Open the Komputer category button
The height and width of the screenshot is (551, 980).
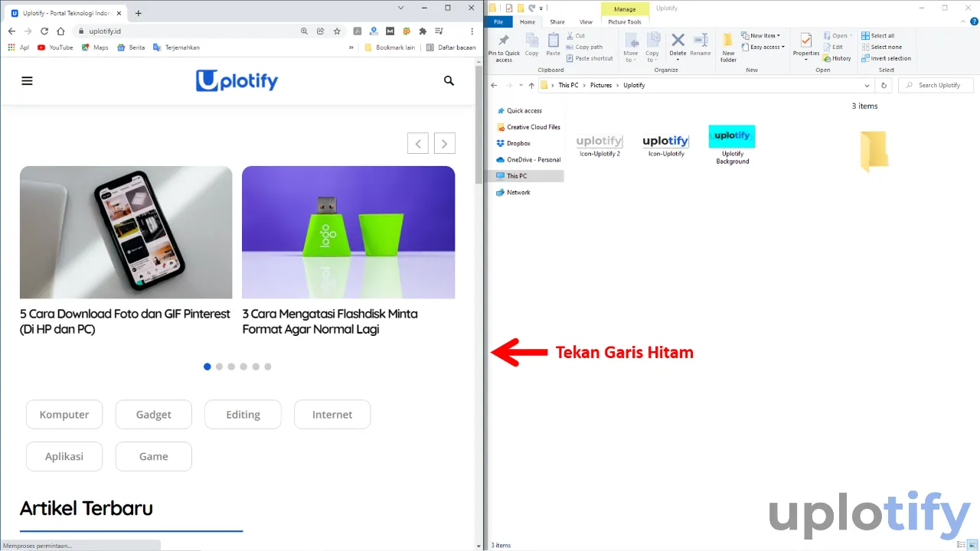pos(64,414)
